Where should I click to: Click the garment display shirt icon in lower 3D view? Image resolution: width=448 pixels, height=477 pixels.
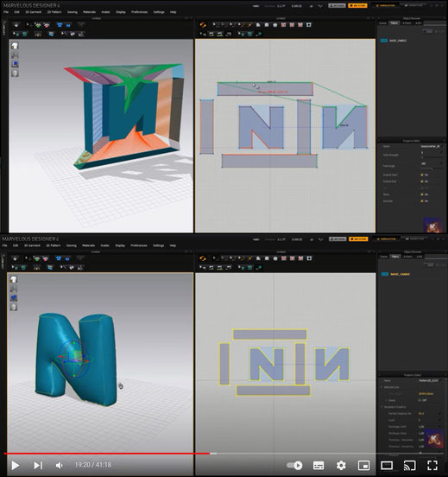click(x=13, y=280)
